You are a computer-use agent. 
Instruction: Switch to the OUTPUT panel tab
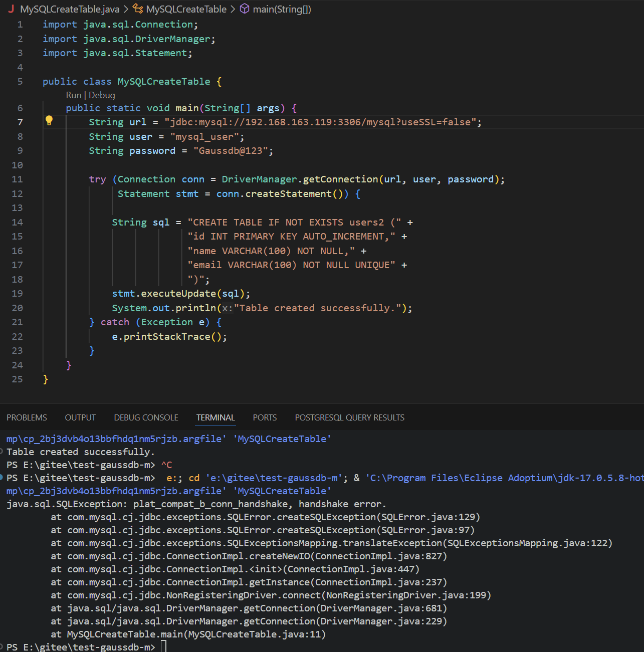tap(80, 417)
